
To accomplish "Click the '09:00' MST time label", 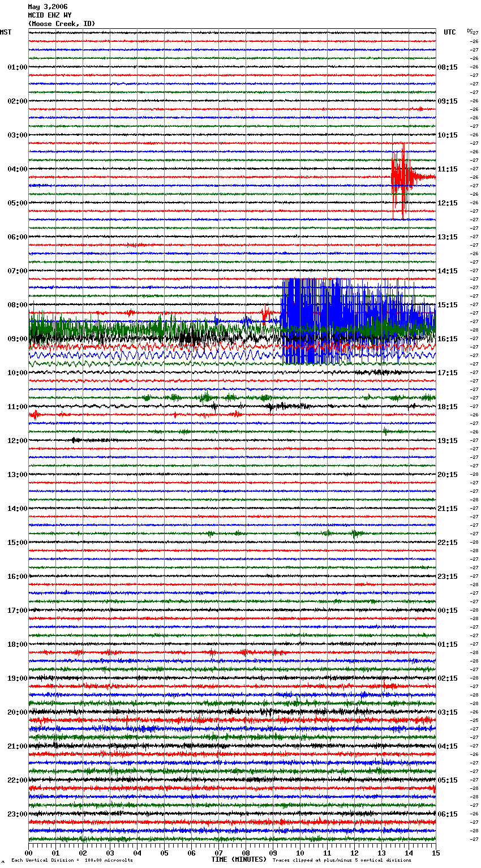I will 18,339.
